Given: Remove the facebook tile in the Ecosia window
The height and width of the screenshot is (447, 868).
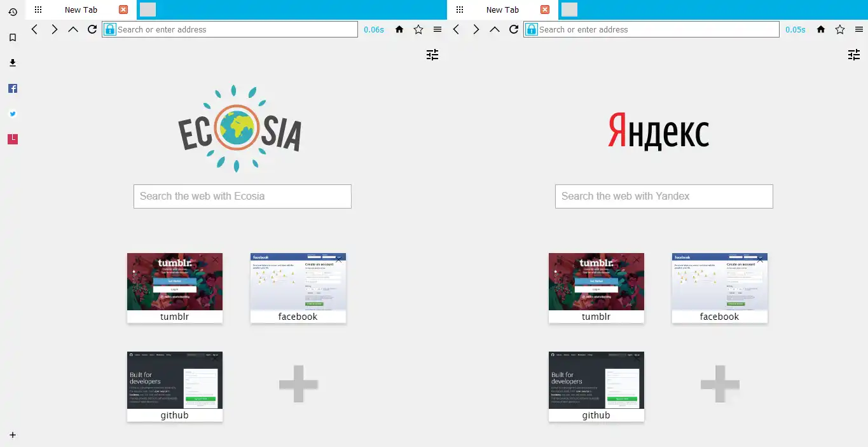Looking at the screenshot, I should coord(338,259).
